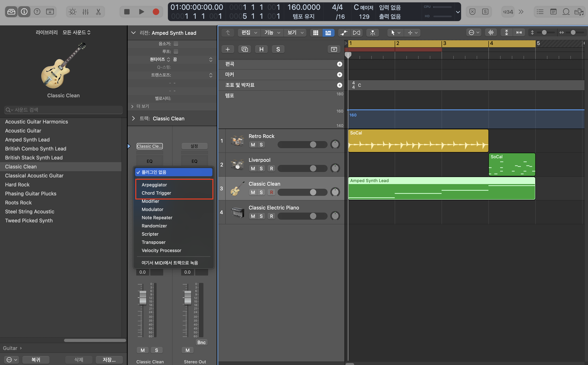Click the automation curve icon
Screen dimensions: 588x365
pyautogui.click(x=344, y=33)
